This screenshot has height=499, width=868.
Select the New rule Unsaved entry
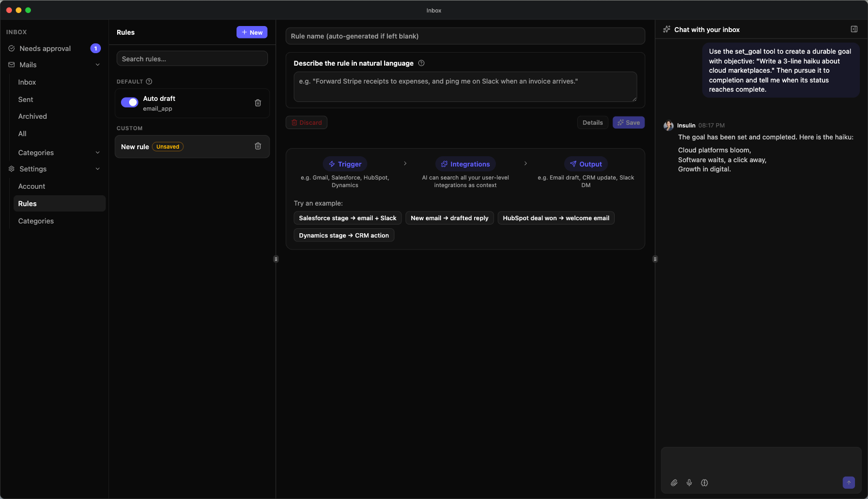click(x=192, y=146)
